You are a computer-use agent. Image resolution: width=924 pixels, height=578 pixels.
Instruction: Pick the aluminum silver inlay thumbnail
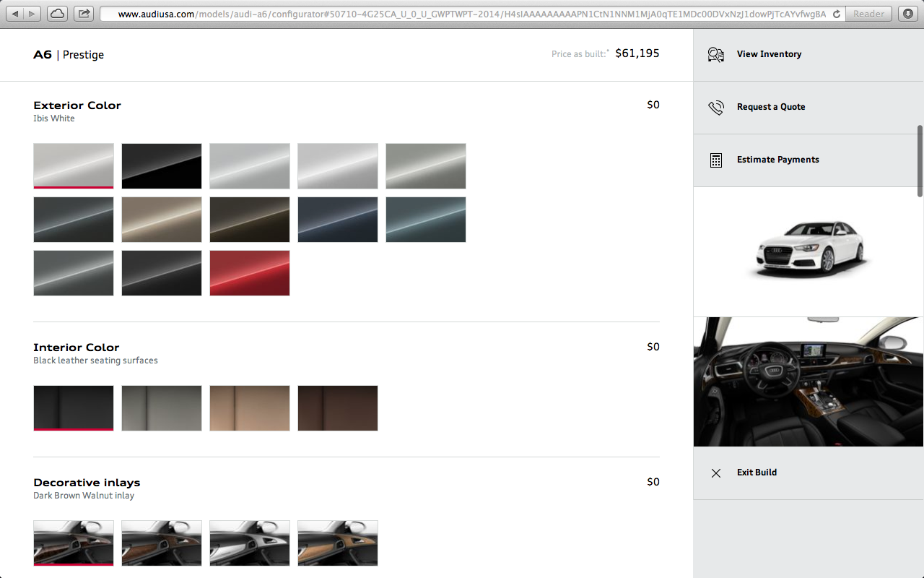point(250,543)
